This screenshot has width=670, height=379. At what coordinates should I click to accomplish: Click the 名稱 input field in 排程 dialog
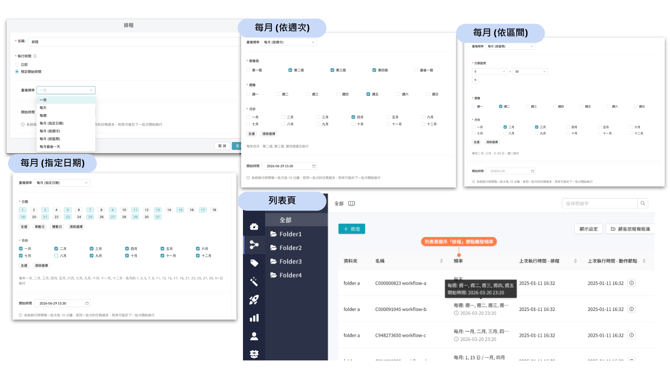tap(134, 42)
